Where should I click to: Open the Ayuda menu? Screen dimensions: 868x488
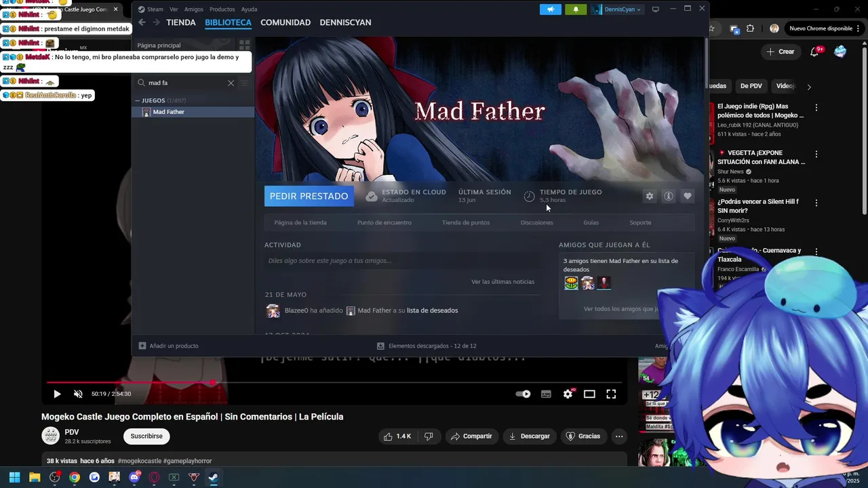(249, 9)
